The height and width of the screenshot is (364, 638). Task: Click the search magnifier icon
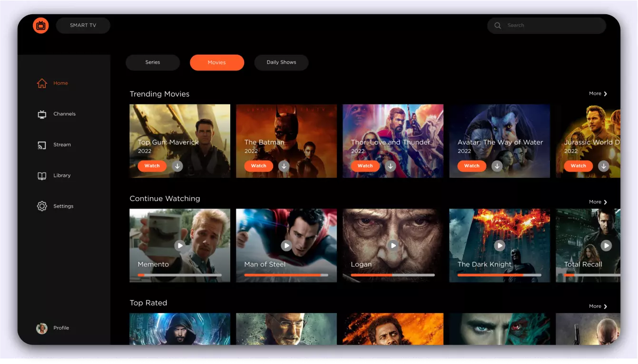498,26
